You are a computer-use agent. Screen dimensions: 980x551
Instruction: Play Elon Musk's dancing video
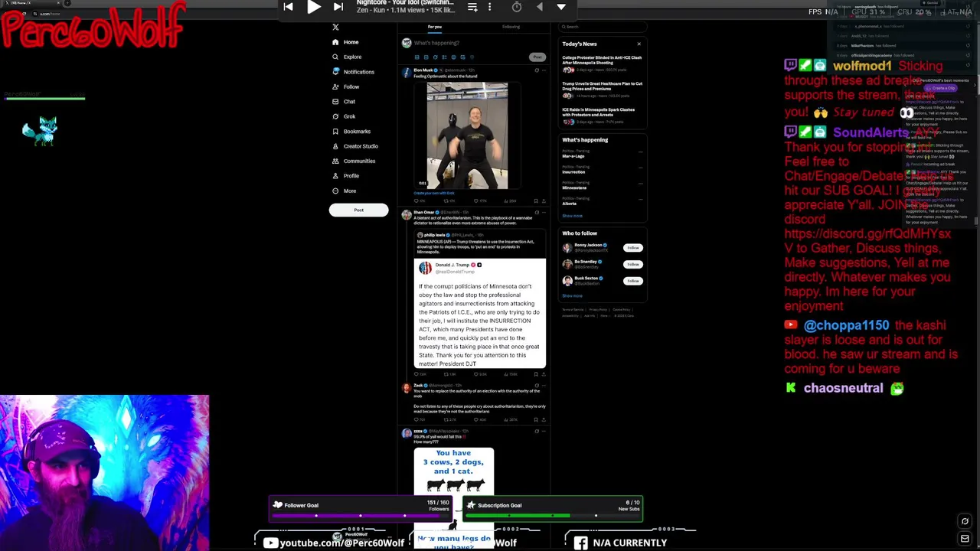467,135
